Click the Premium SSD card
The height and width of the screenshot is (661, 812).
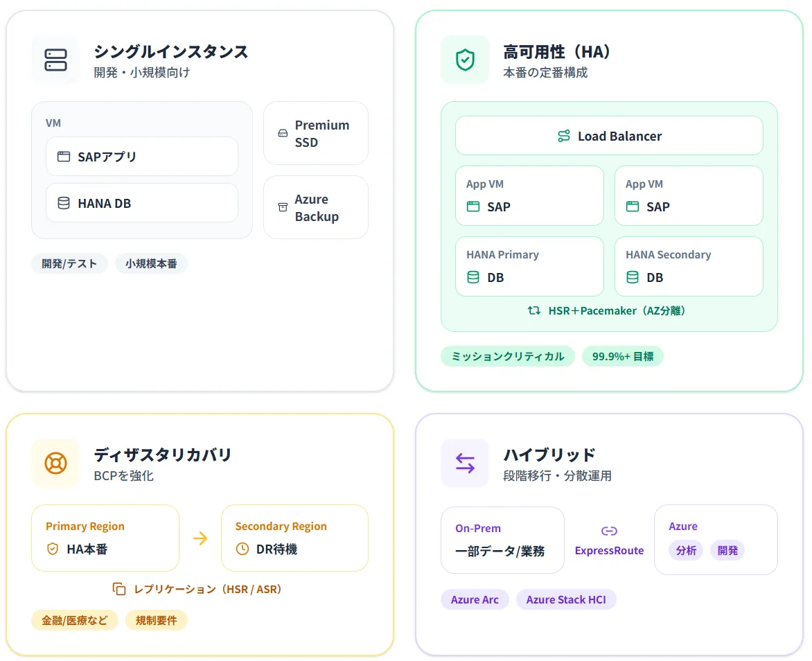[316, 133]
